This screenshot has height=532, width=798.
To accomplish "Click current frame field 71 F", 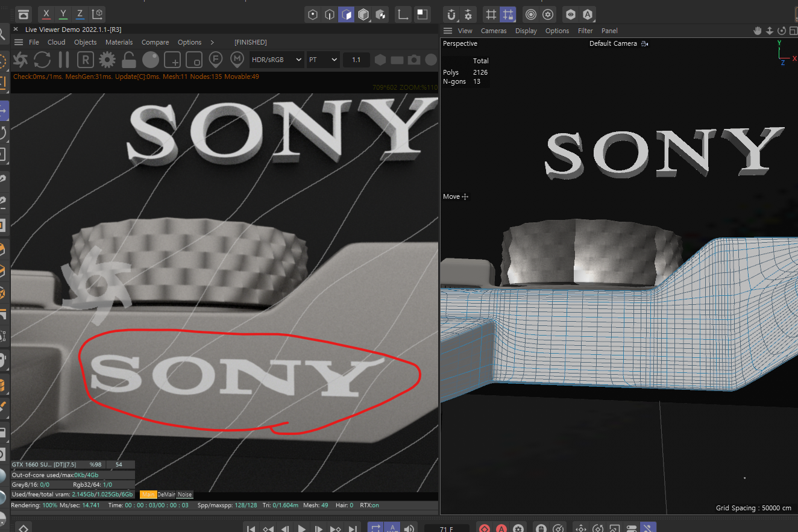I will (x=447, y=529).
